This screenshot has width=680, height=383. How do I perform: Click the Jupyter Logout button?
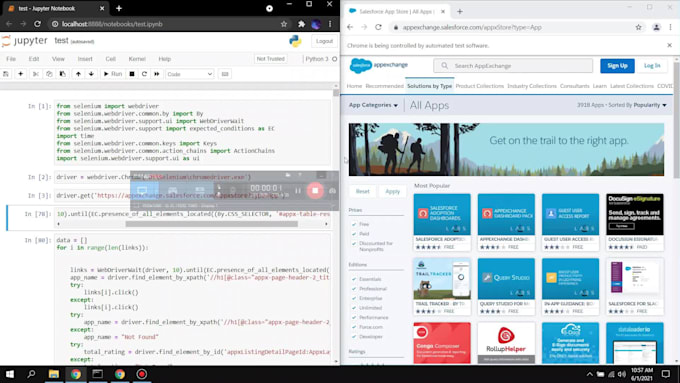pos(324,41)
